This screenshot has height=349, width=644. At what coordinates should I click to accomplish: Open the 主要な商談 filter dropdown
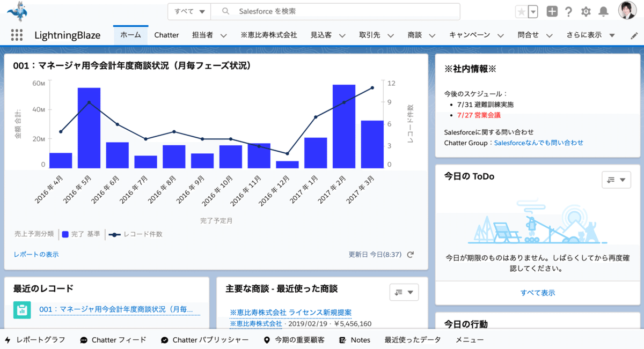click(404, 292)
